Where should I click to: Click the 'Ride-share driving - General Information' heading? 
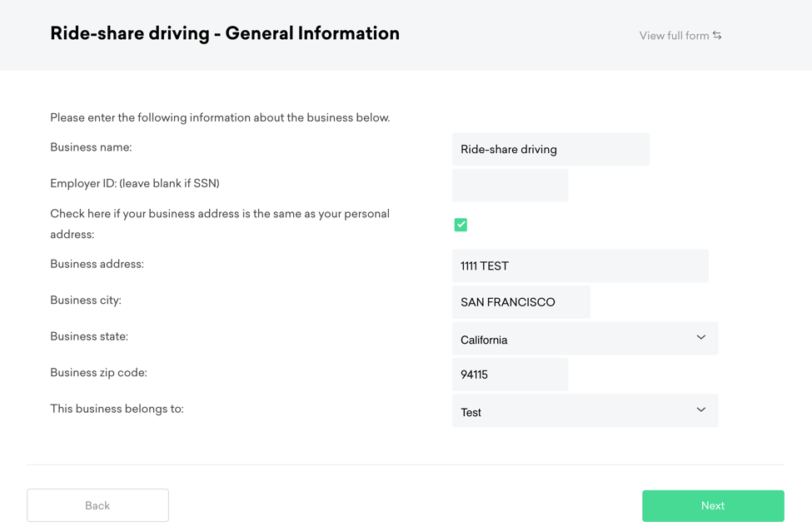[x=225, y=34]
